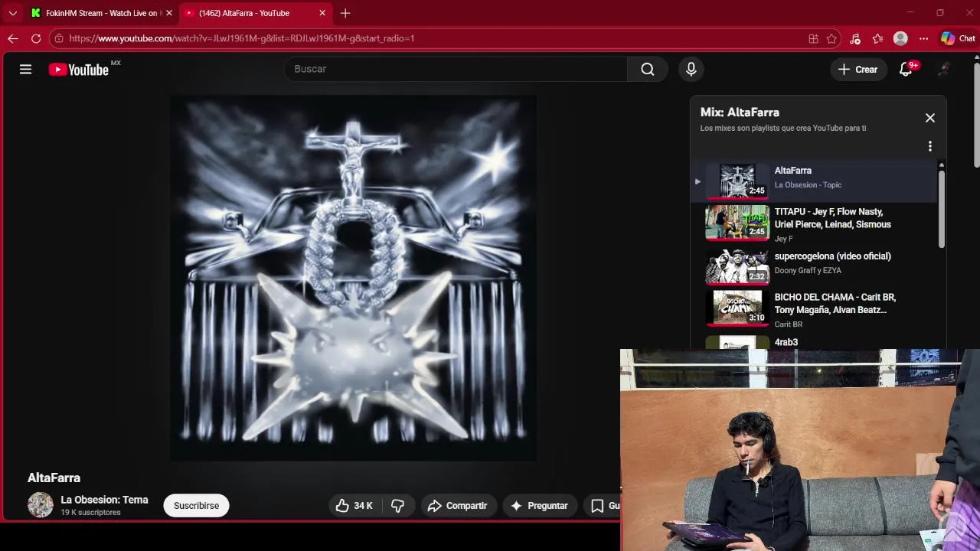Save the video with the bookmark icon

pyautogui.click(x=597, y=506)
